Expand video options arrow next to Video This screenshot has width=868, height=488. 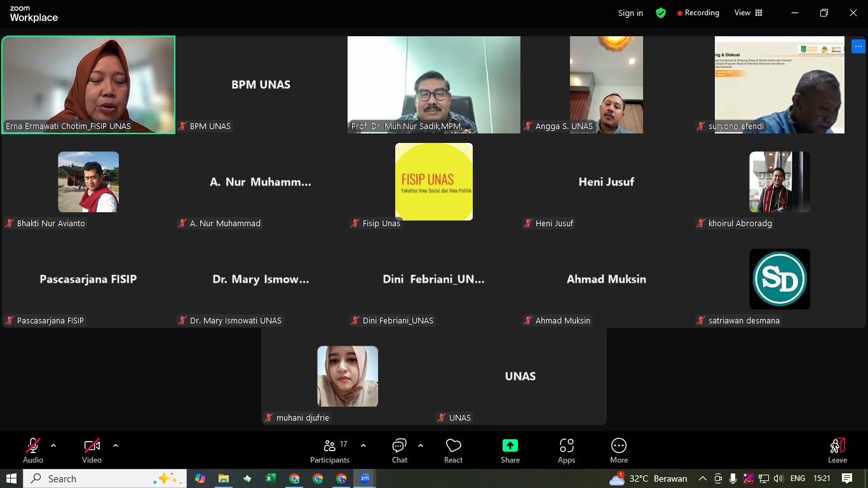116,445
